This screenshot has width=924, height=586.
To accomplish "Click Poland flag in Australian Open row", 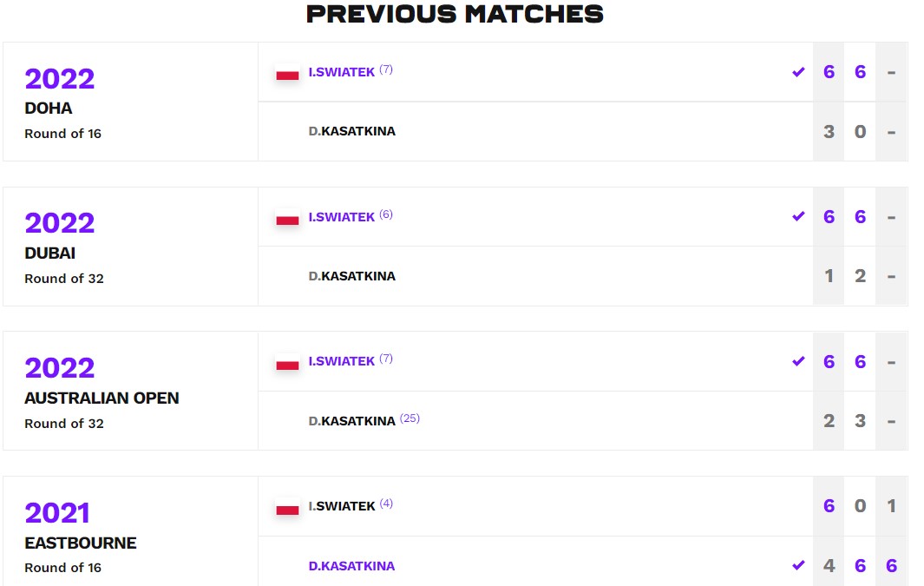I will click(x=287, y=365).
